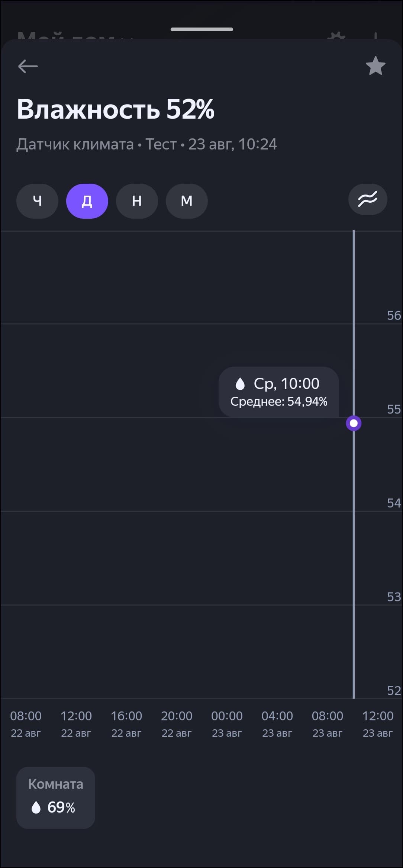Open the Комната 69% room card
Screen dimensions: 403x868
(56, 798)
